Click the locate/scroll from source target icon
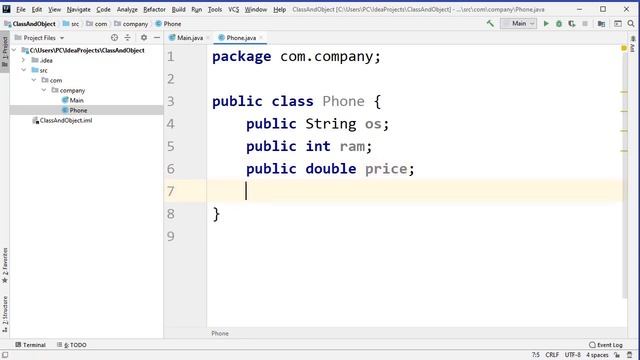The height and width of the screenshot is (360, 640). tap(114, 38)
